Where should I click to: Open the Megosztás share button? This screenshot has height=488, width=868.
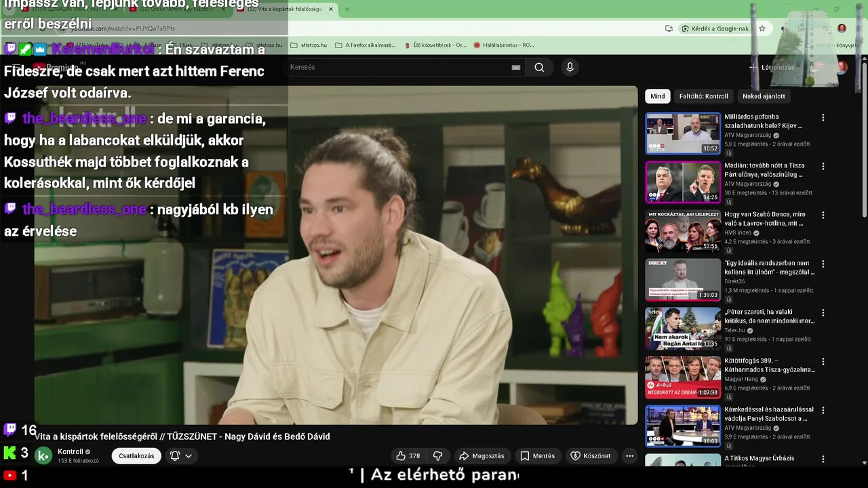pos(481,456)
